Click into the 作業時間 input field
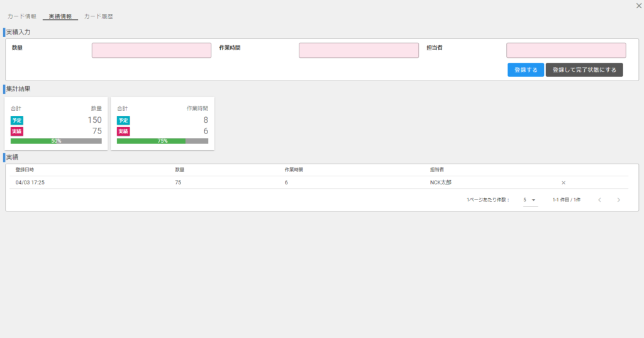Image resolution: width=644 pixels, height=338 pixels. 358,50
